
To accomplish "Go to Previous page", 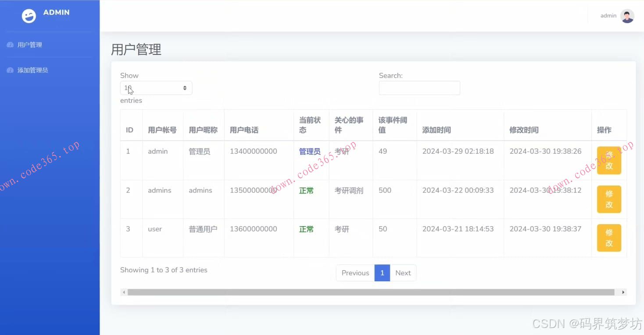I will coord(355,273).
